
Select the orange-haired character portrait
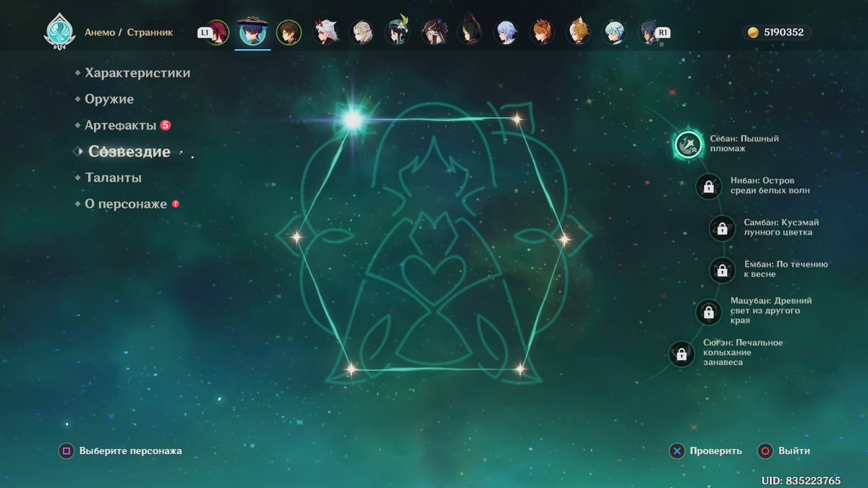542,33
